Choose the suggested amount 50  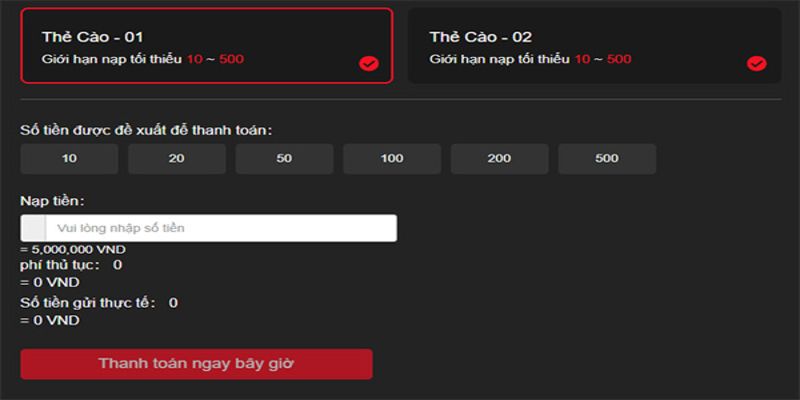[x=284, y=159]
